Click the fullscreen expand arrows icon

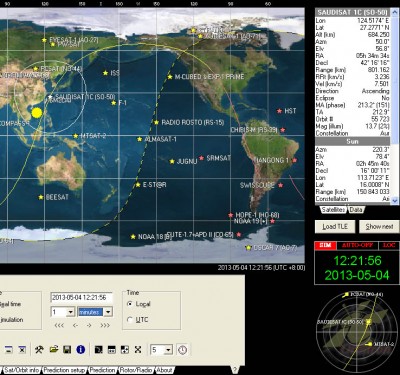coord(138,349)
